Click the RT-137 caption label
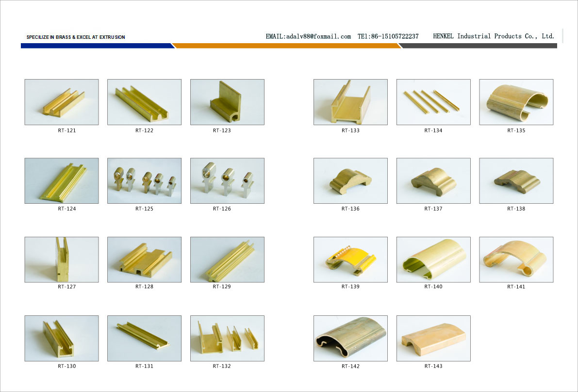The image size is (578, 392). click(x=433, y=209)
